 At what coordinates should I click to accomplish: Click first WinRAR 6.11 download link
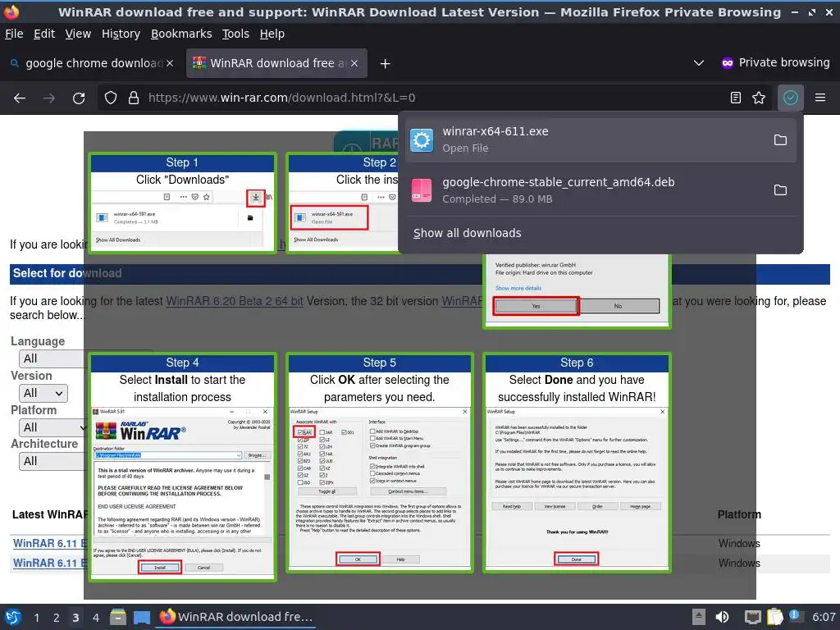pos(48,543)
